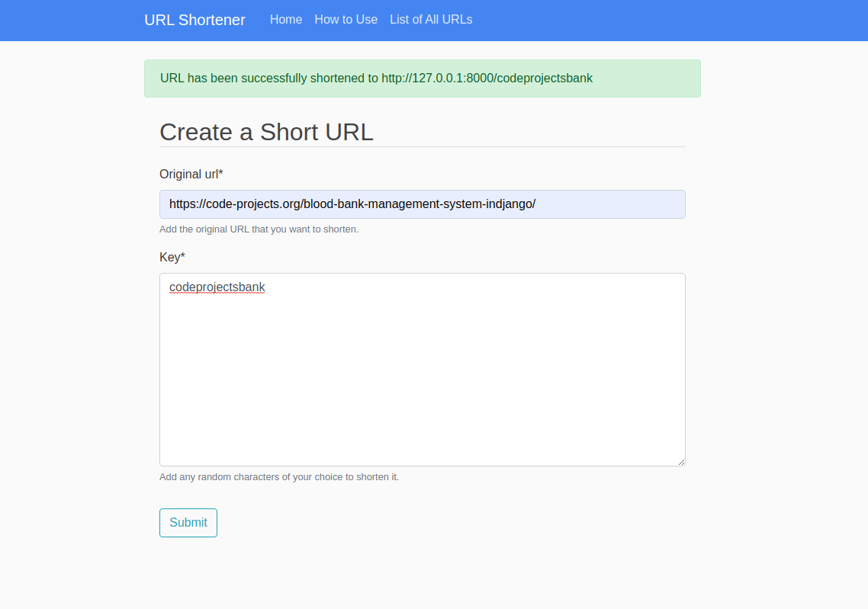This screenshot has height=609, width=868.
Task: Click the URL Shortener brand logo
Action: click(x=194, y=20)
